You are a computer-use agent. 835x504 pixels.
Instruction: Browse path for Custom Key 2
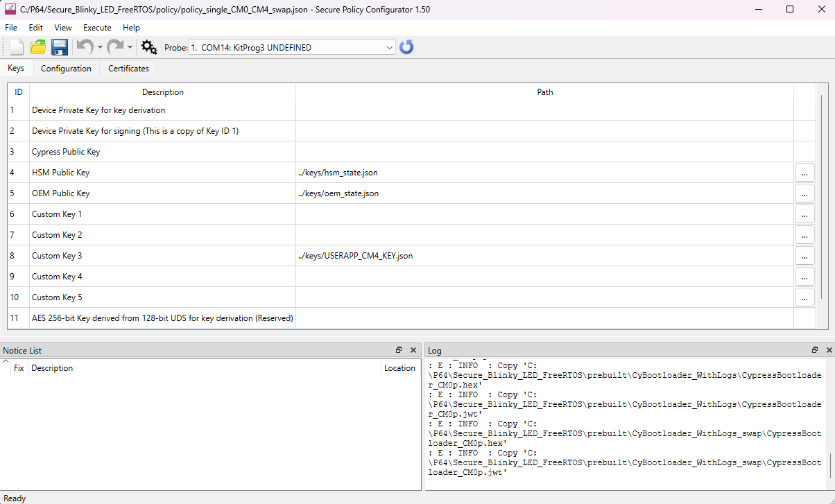coord(804,235)
